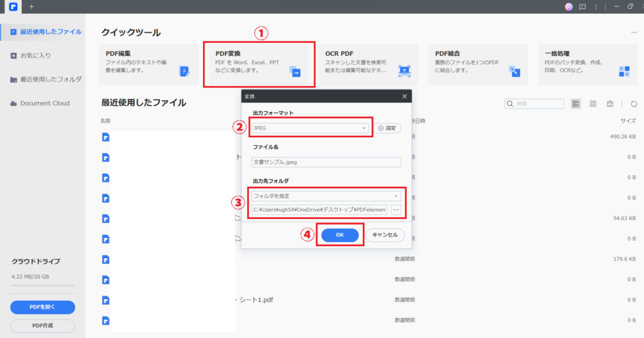644x338 pixels.
Task: Click the ファイル名 text field
Action: [326, 162]
